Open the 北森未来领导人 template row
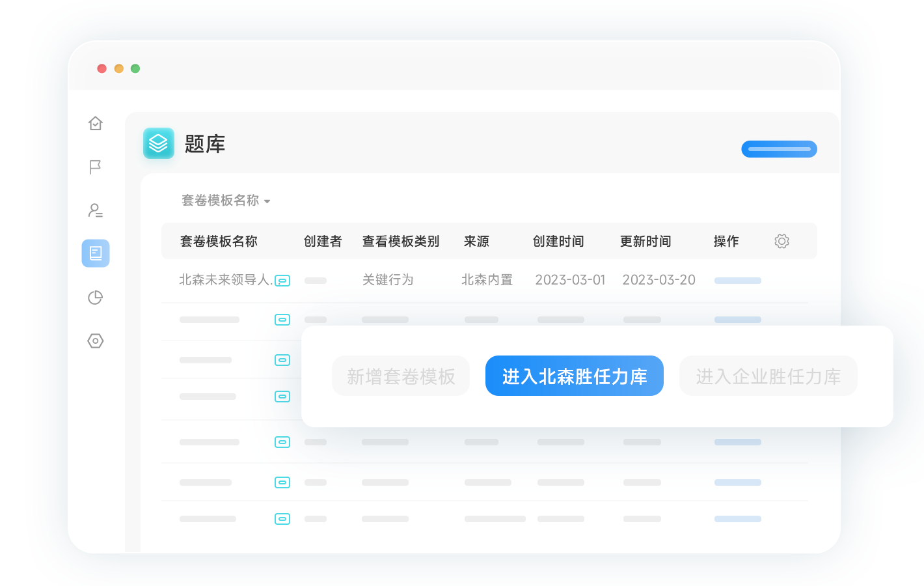This screenshot has width=924, height=586. [x=224, y=280]
